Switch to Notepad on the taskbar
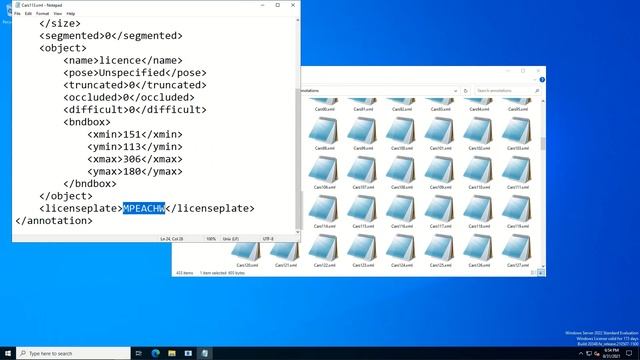This screenshot has height=360, width=640. 204,353
